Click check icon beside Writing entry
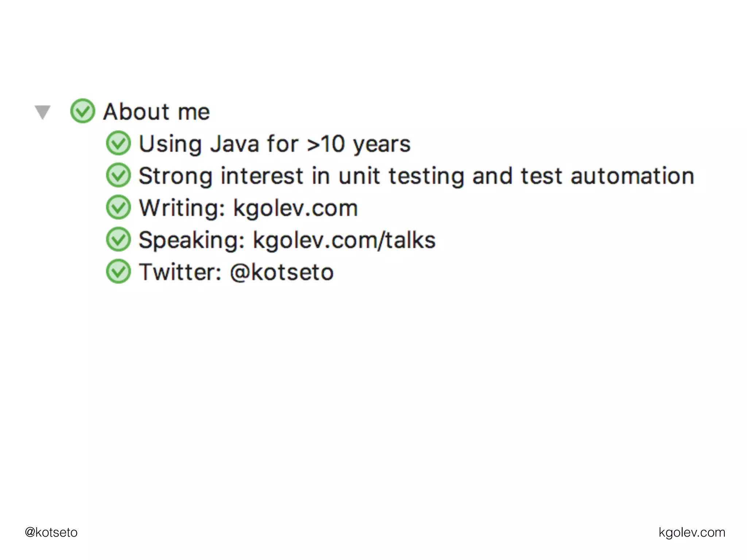The height and width of the screenshot is (560, 747). coord(118,207)
